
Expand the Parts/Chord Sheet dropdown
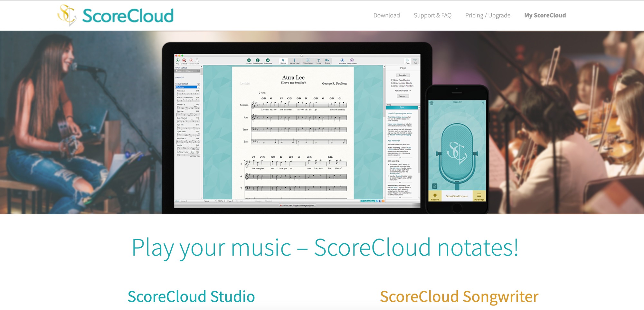coord(402,90)
